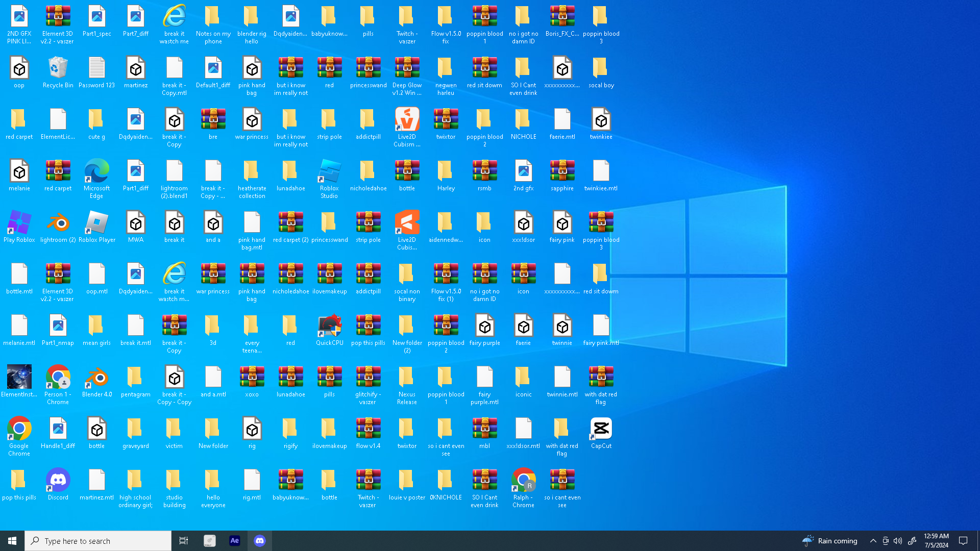The image size is (980, 551).
Task: Open the Rain coming weather widget
Action: pyautogui.click(x=830, y=541)
